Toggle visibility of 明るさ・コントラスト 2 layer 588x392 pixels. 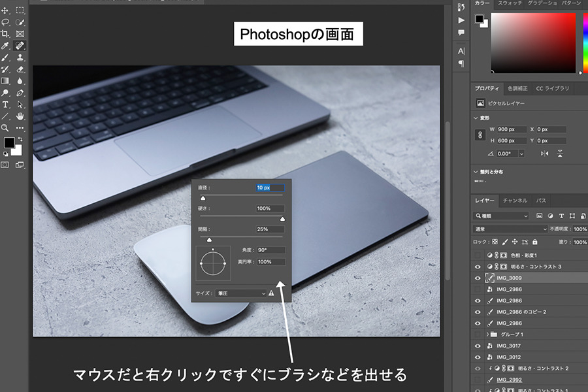coord(478,368)
